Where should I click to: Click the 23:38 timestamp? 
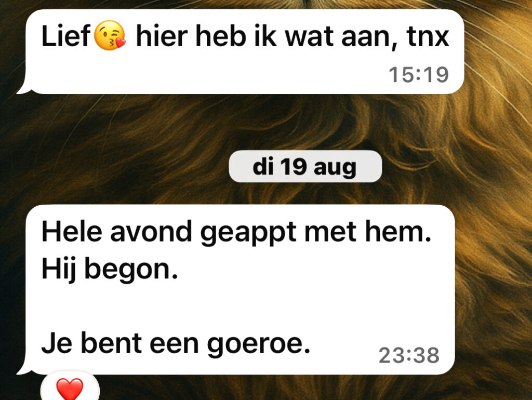(409, 355)
